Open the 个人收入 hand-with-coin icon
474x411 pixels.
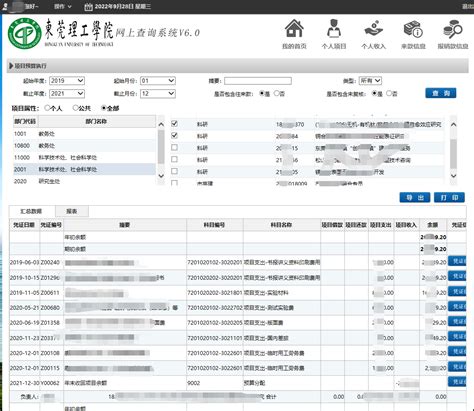tap(373, 28)
